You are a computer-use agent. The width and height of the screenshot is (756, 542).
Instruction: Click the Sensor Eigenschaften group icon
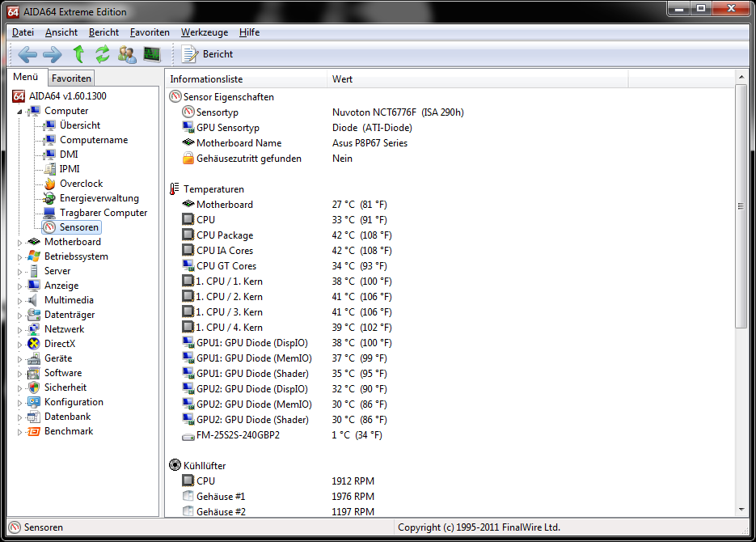tap(175, 96)
